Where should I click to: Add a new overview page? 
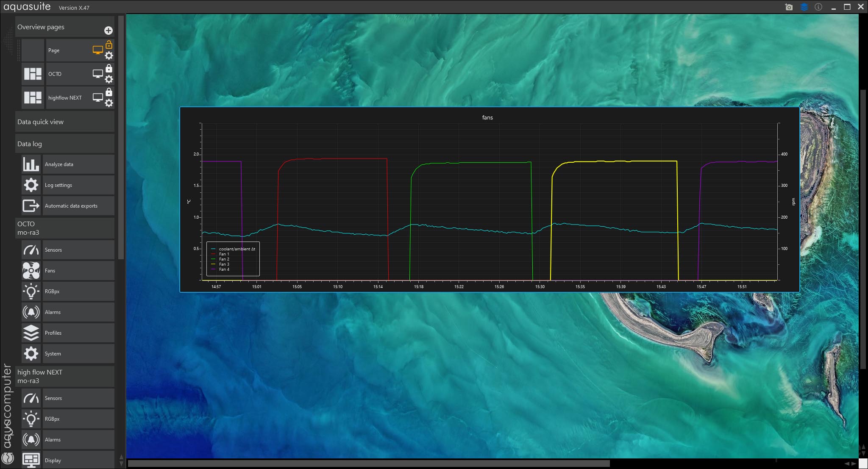pyautogui.click(x=108, y=31)
